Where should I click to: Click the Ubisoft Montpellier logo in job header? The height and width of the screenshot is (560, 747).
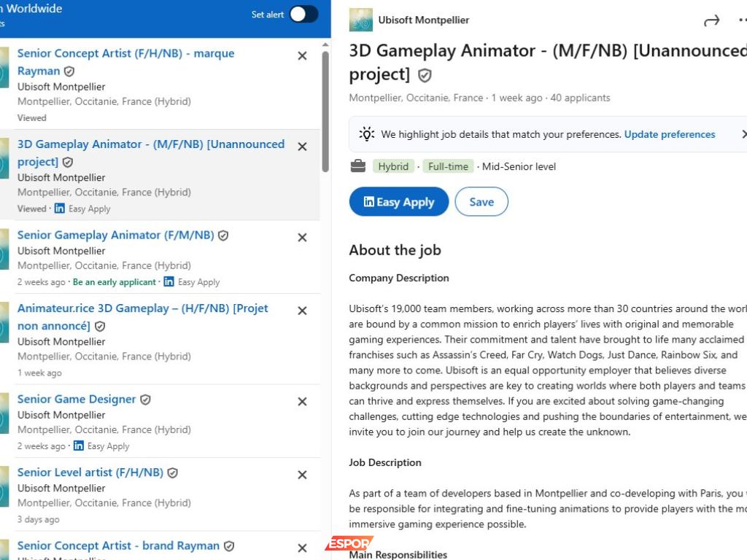click(361, 20)
